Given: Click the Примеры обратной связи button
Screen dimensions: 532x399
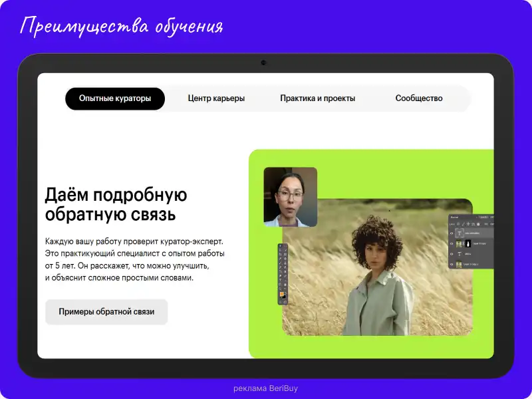Looking at the screenshot, I should 106,312.
